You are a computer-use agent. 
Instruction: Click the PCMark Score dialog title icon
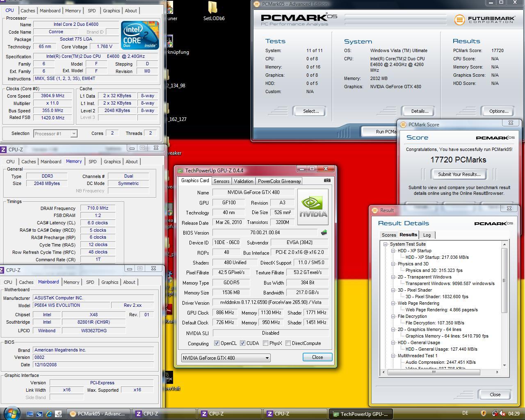[403, 125]
